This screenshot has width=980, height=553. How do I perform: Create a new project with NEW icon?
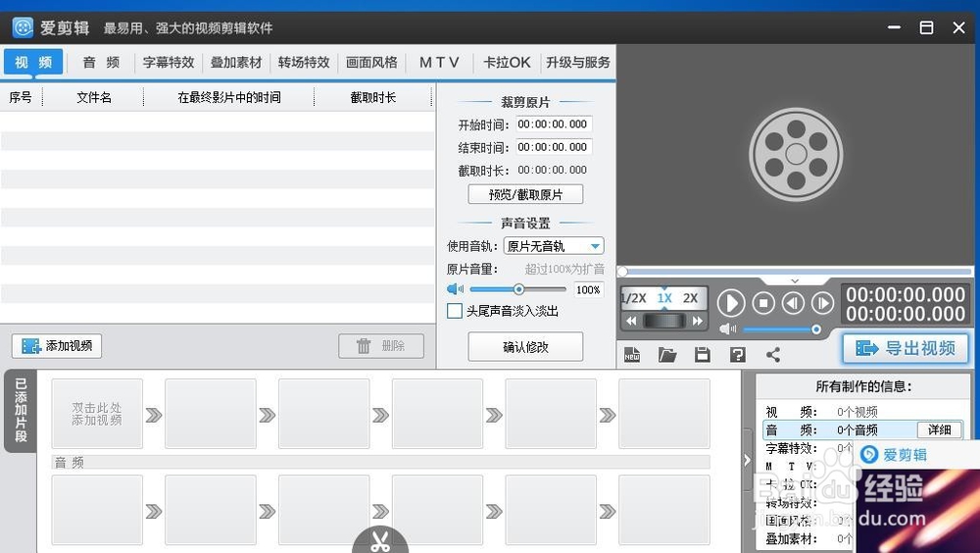(632, 355)
